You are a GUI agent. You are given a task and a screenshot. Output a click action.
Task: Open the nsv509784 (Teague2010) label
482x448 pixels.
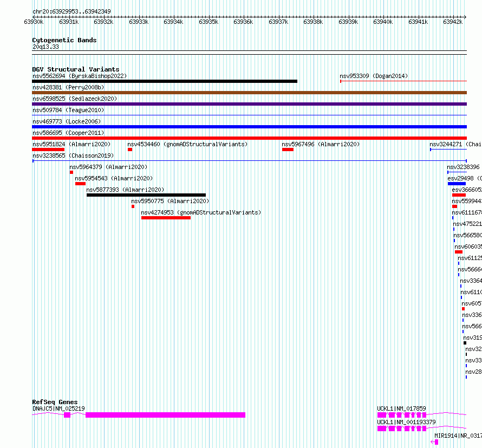coord(68,110)
